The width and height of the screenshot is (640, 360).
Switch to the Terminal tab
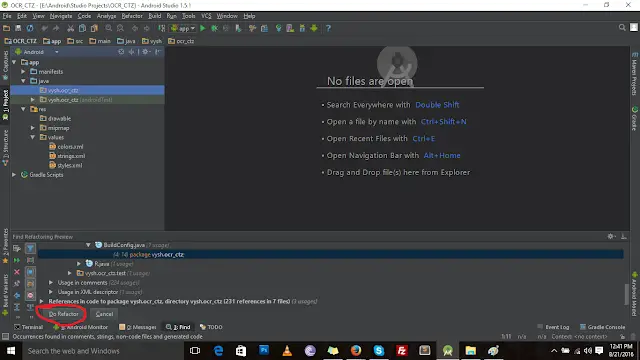[x=29, y=327]
